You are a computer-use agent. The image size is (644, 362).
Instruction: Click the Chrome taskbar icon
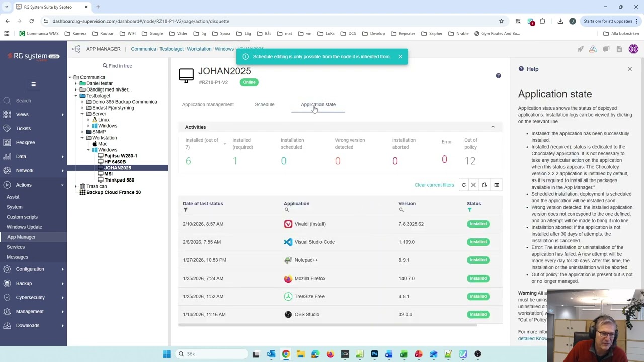point(286,354)
